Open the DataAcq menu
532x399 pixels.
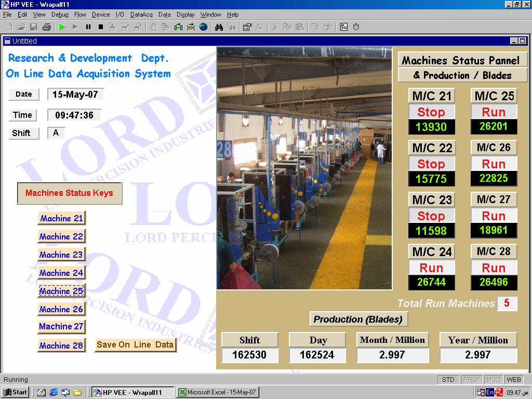pyautogui.click(x=141, y=15)
